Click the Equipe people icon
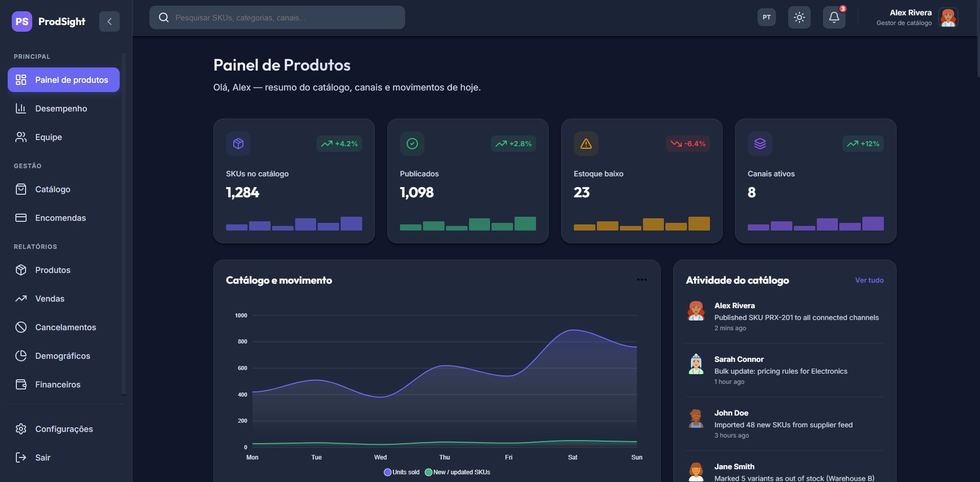This screenshot has height=482, width=980. [x=21, y=137]
